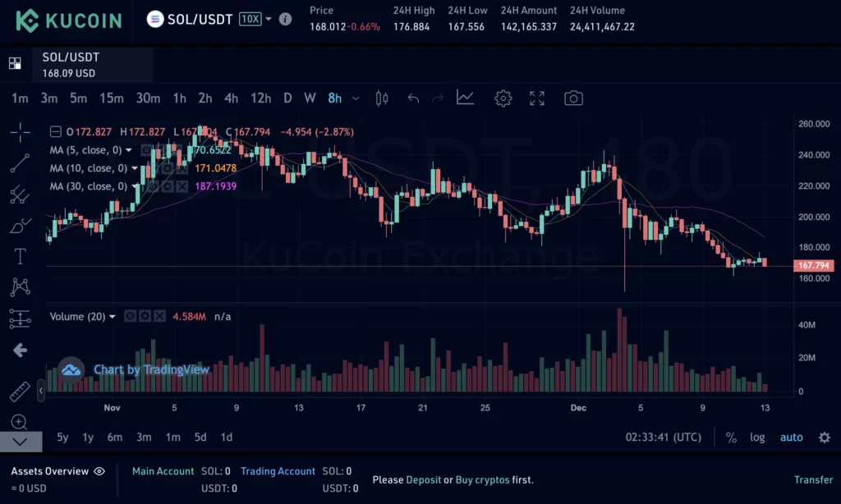Collapse the OHLC legend box
This screenshot has width=841, height=504.
point(55,132)
